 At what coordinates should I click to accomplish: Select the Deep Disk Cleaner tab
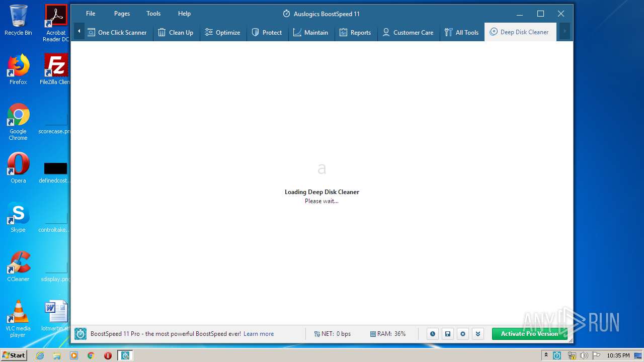tap(520, 32)
